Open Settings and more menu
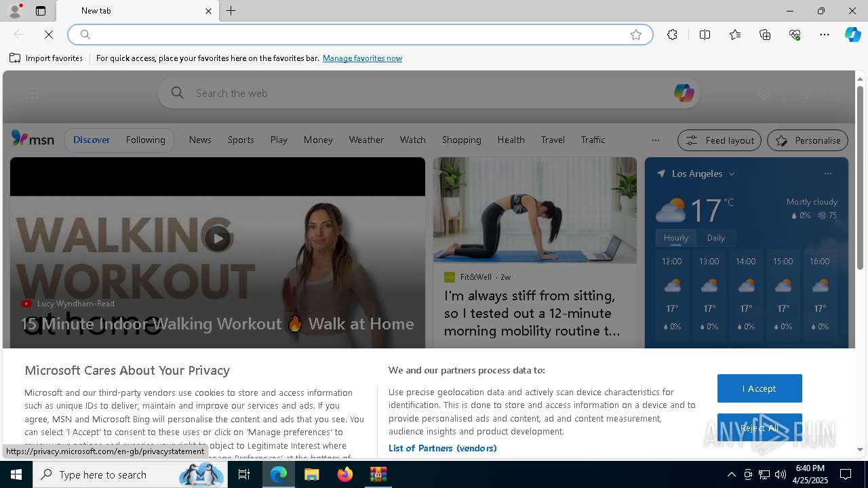Screen dimensions: 868x488 (825, 35)
